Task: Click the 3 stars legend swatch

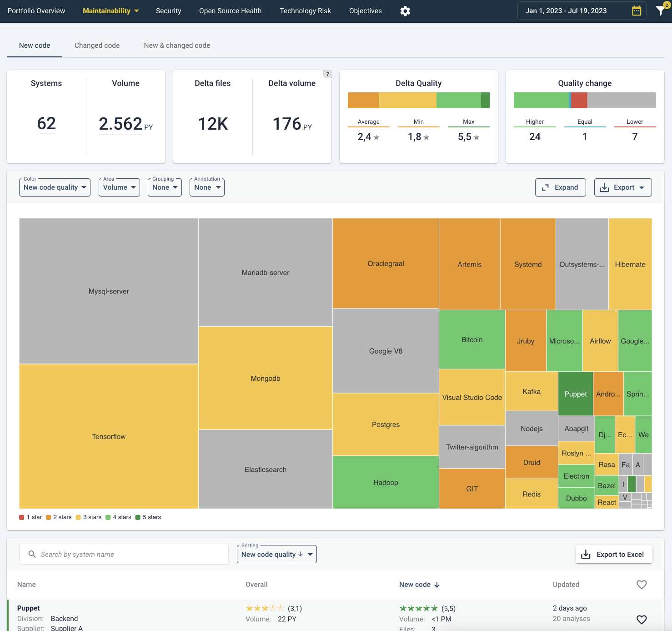Action: coord(78,517)
